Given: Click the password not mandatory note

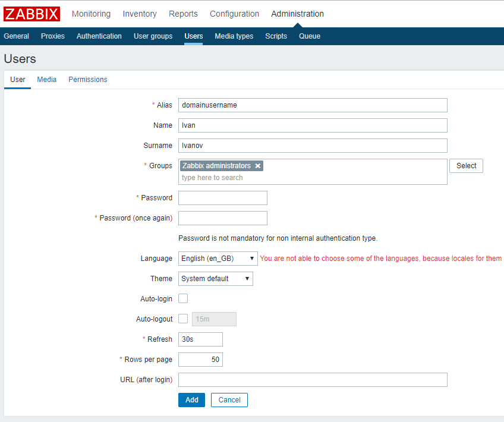Looking at the screenshot, I should point(278,238).
